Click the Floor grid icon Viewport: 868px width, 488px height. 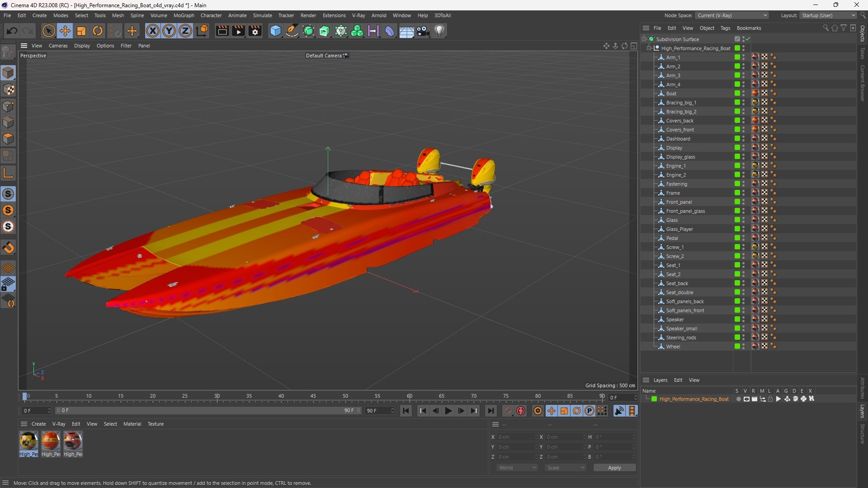[406, 31]
